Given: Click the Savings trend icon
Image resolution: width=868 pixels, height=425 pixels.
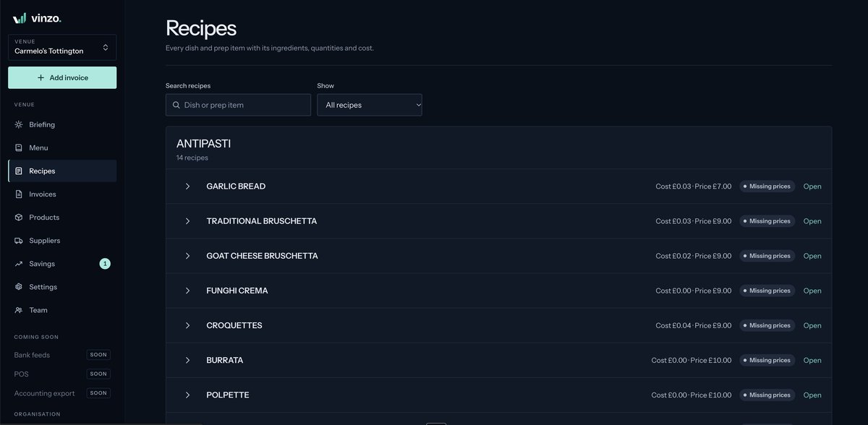Looking at the screenshot, I should (x=19, y=264).
